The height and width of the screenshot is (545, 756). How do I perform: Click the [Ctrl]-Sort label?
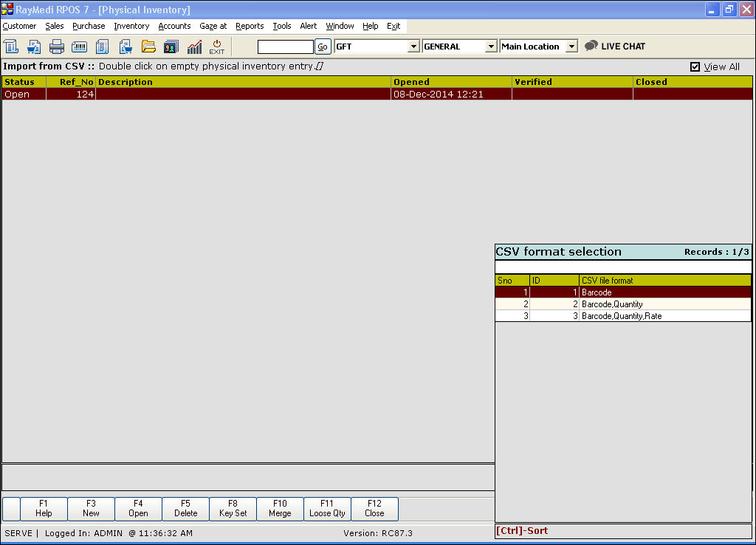(x=522, y=530)
